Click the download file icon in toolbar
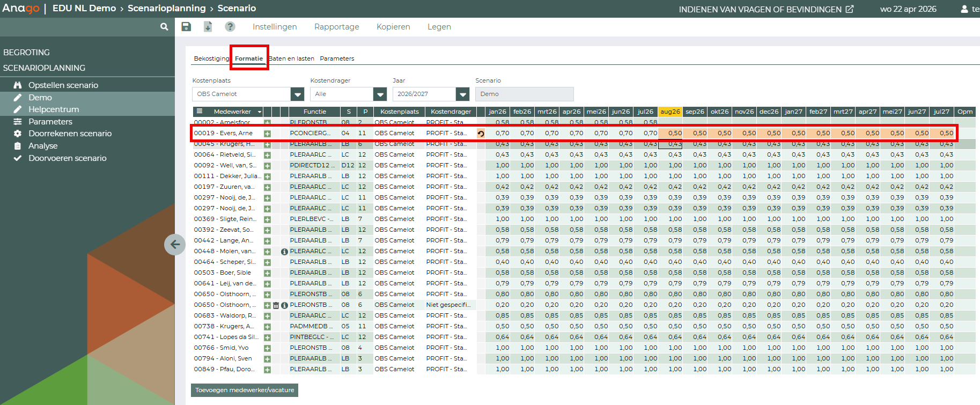The height and width of the screenshot is (405, 980). 208,27
